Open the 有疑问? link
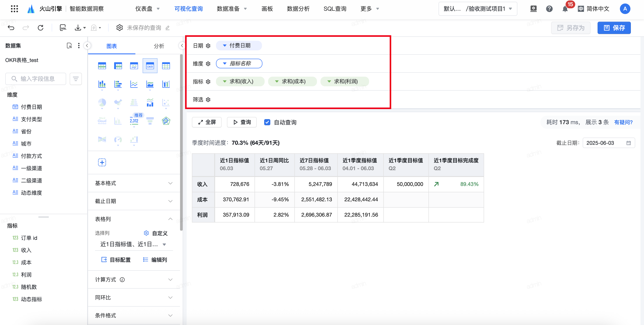This screenshot has height=325, width=644. 623,122
